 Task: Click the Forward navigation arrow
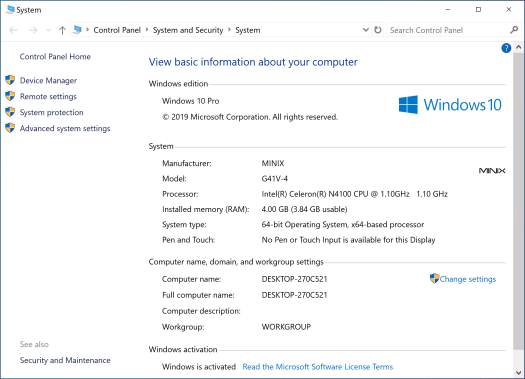coord(33,30)
